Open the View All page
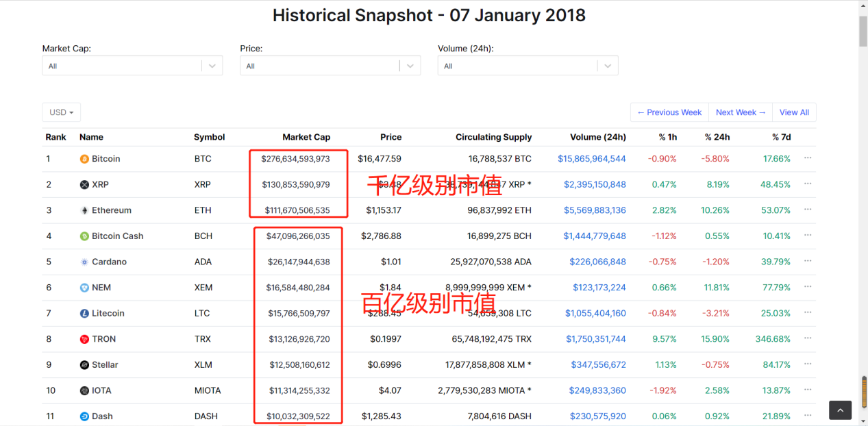The image size is (868, 426). (793, 112)
